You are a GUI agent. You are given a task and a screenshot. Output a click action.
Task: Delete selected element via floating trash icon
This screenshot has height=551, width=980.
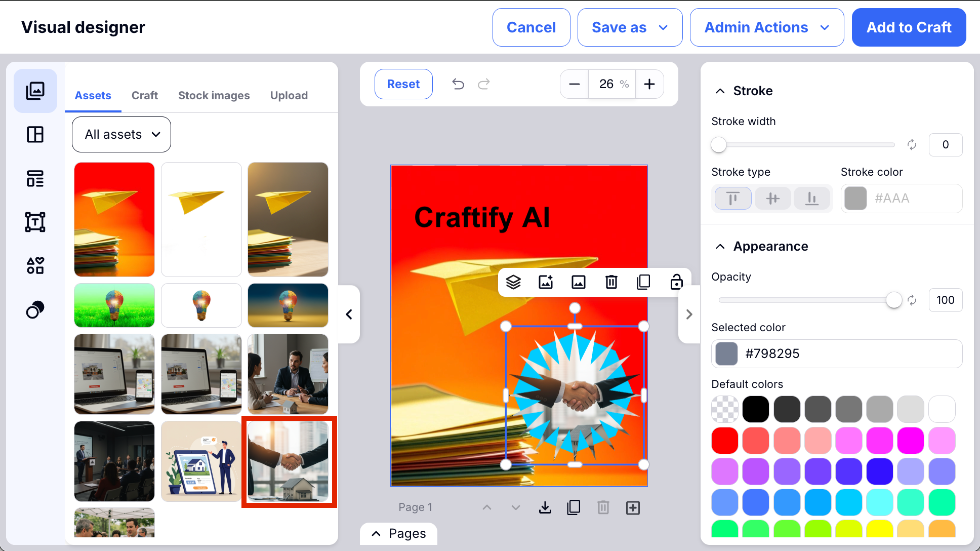tap(611, 282)
